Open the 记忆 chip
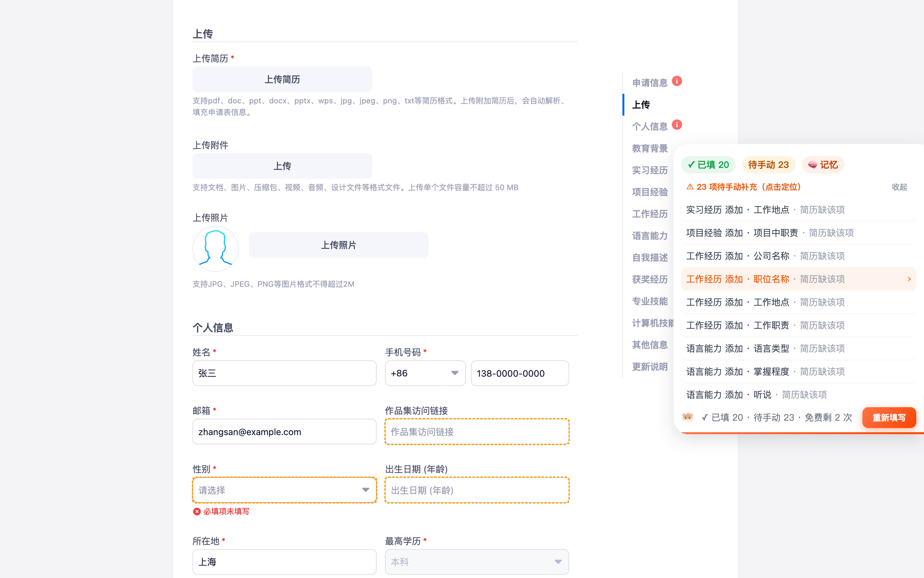This screenshot has height=578, width=924. 823,165
